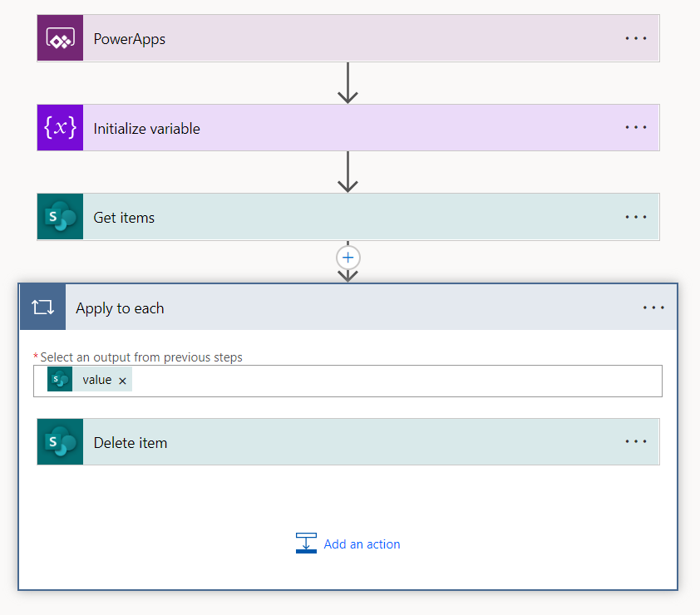Click the plus icon to insert a step
The image size is (700, 615).
click(x=348, y=258)
